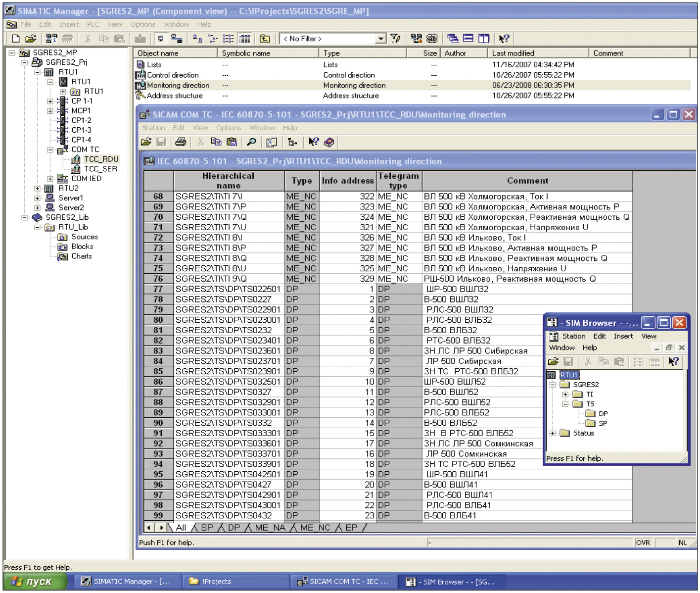Expand the MCP1 tree node
This screenshot has width=700, height=593.
click(x=50, y=111)
